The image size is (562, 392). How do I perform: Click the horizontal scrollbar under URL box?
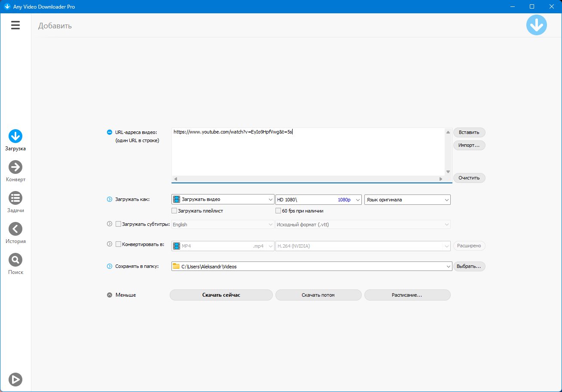pos(308,179)
